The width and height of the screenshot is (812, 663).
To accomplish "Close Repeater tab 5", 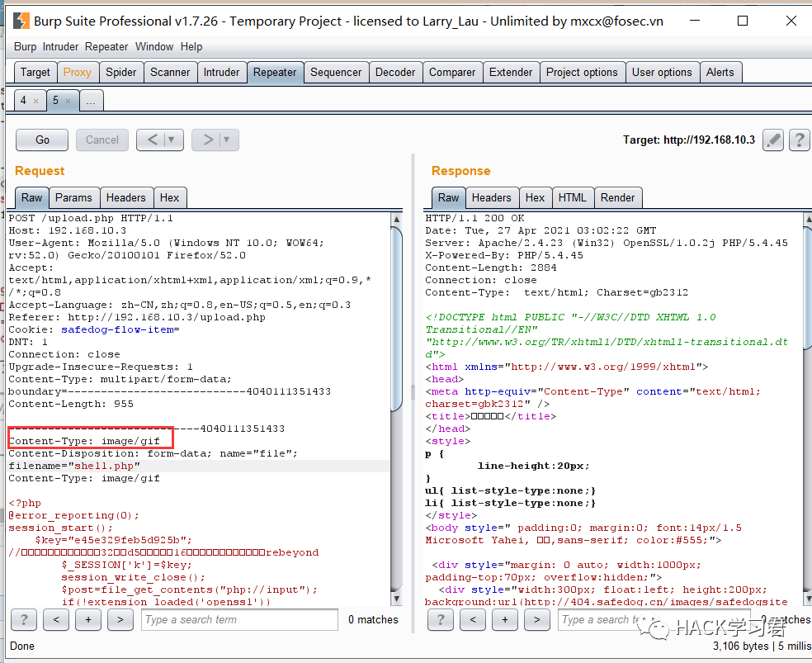I will pyautogui.click(x=68, y=101).
